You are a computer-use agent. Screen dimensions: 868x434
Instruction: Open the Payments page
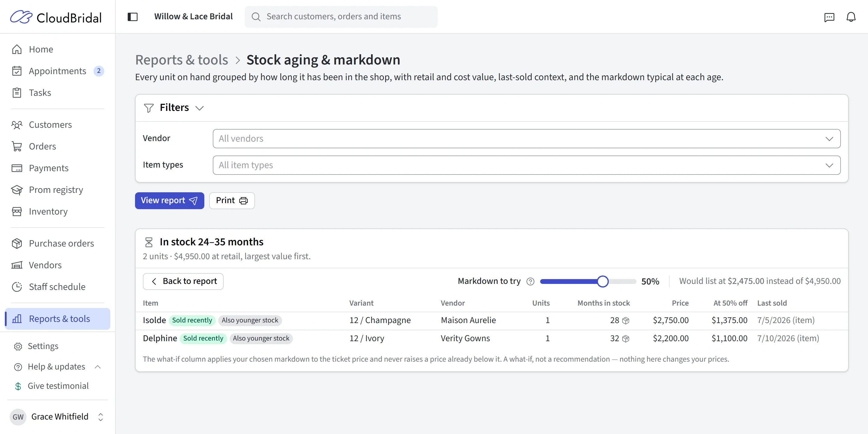58,168
